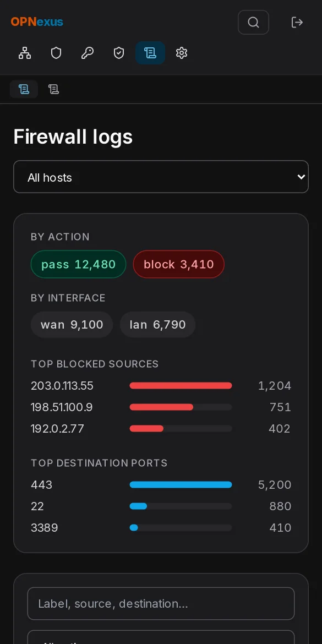This screenshot has height=644, width=322.
Task: Click the count 5,200
Action: 275,484
